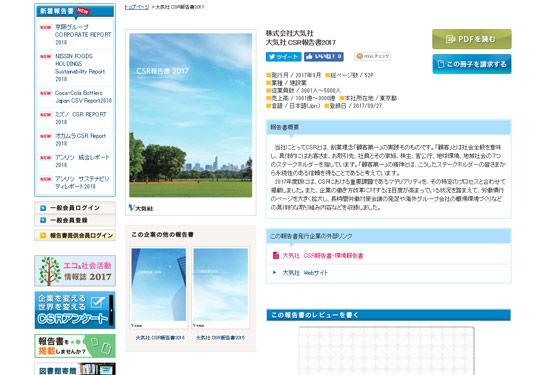
Task: Click blue arrow icon beside 大気社 Webサイト
Action: pos(275,272)
